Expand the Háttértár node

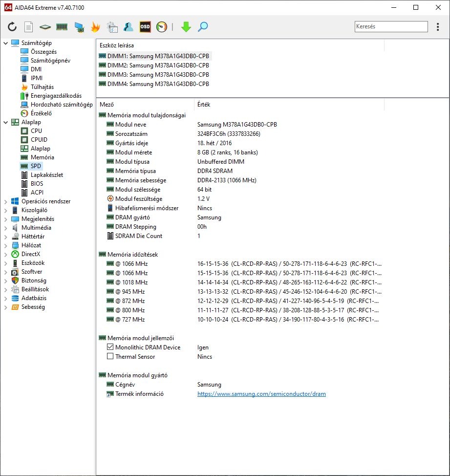(5, 237)
